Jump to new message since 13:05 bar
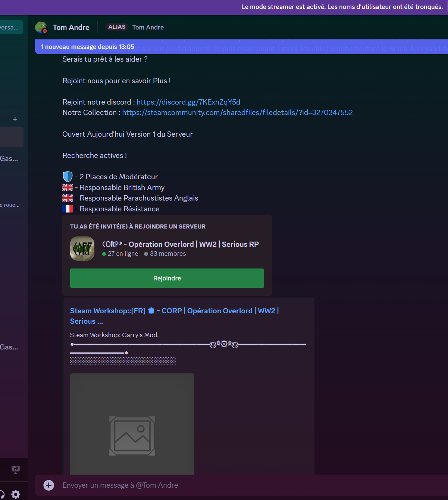Image resolution: width=448 pixels, height=500 pixels. (241, 47)
